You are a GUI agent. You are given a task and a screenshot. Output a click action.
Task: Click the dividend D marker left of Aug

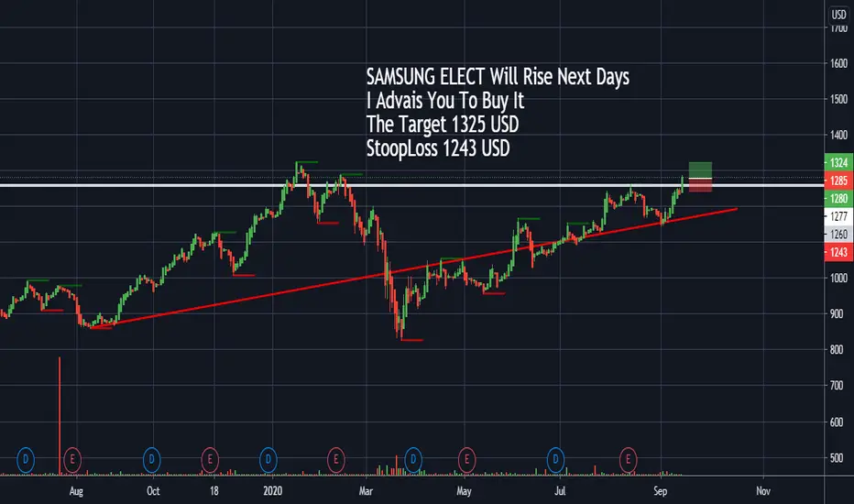(26, 460)
